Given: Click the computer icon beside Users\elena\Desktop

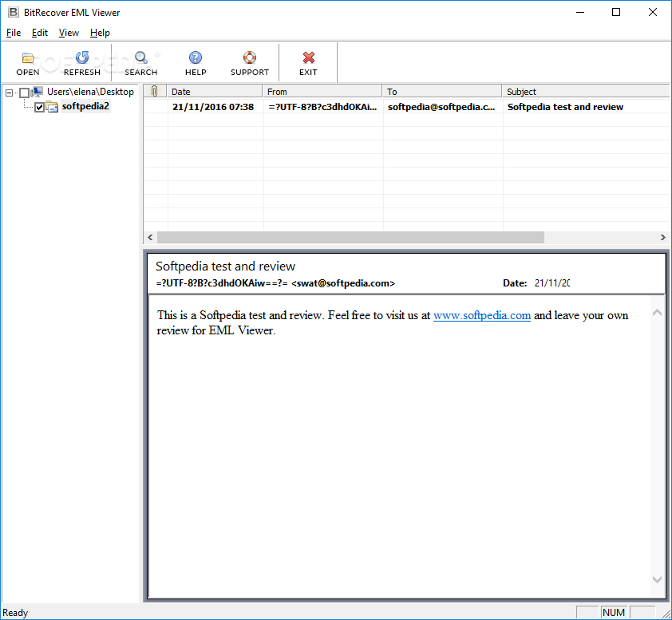Looking at the screenshot, I should tap(38, 92).
